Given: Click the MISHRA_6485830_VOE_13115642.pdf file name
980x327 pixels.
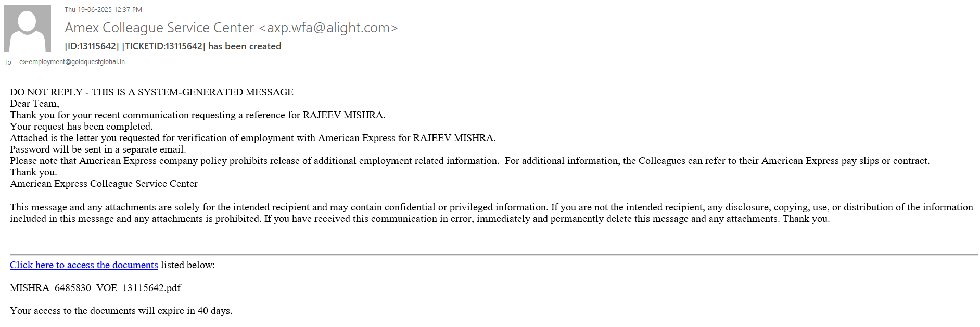Looking at the screenshot, I should (95, 288).
